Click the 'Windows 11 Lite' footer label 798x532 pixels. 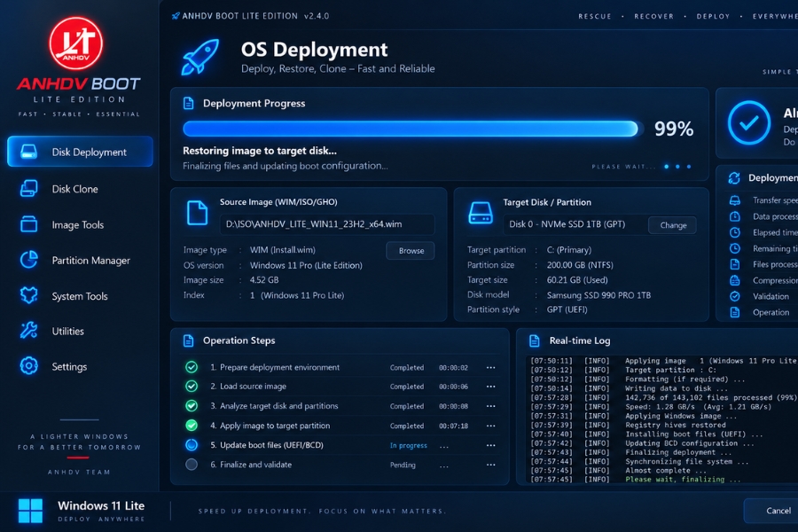click(101, 505)
